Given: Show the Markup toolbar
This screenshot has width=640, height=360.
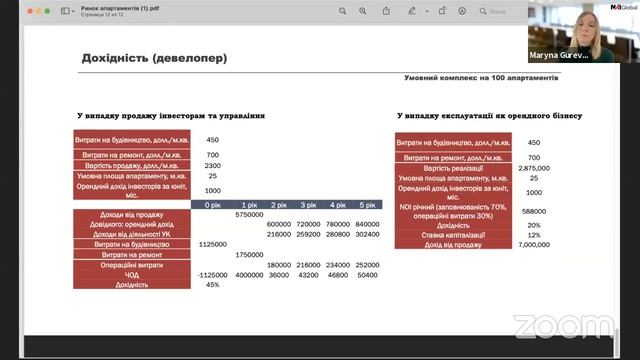Looking at the screenshot, I should click(x=462, y=11).
